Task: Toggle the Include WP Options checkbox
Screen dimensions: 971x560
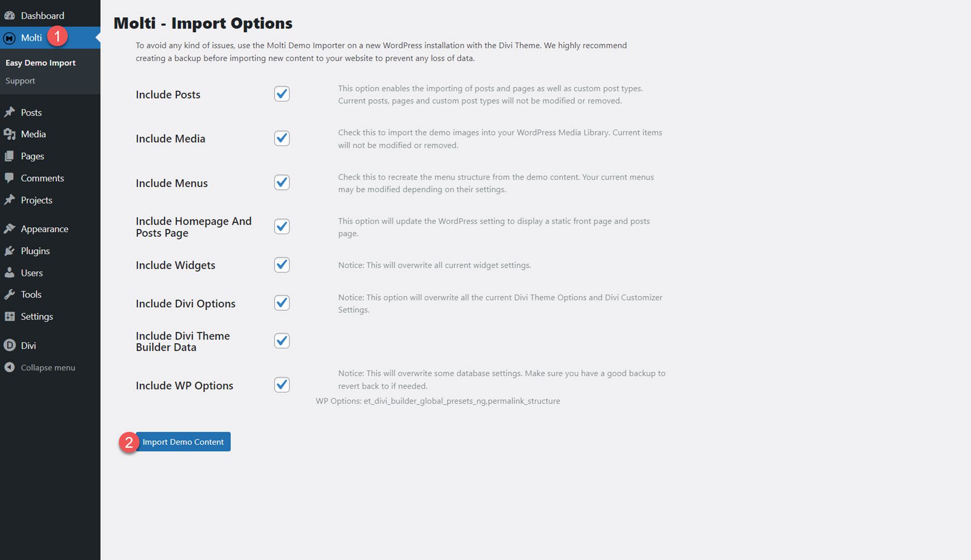Action: click(x=281, y=385)
